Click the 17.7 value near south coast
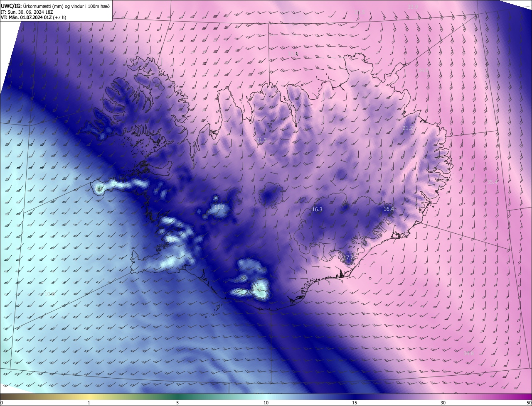The image size is (532, 406). coord(348,258)
